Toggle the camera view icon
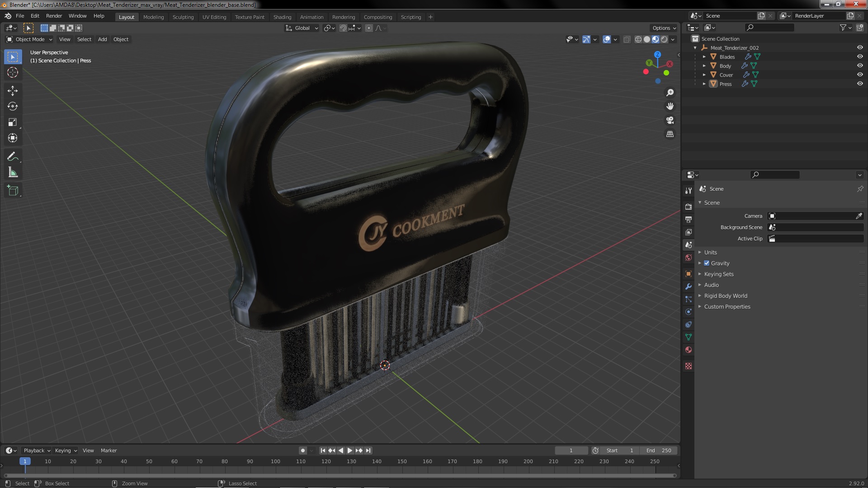 tap(670, 120)
